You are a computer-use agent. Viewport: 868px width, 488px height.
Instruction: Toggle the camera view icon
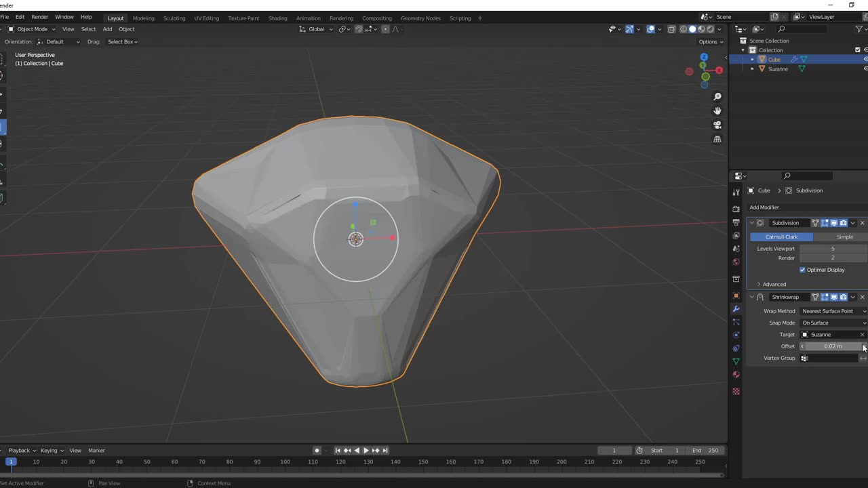click(x=717, y=125)
